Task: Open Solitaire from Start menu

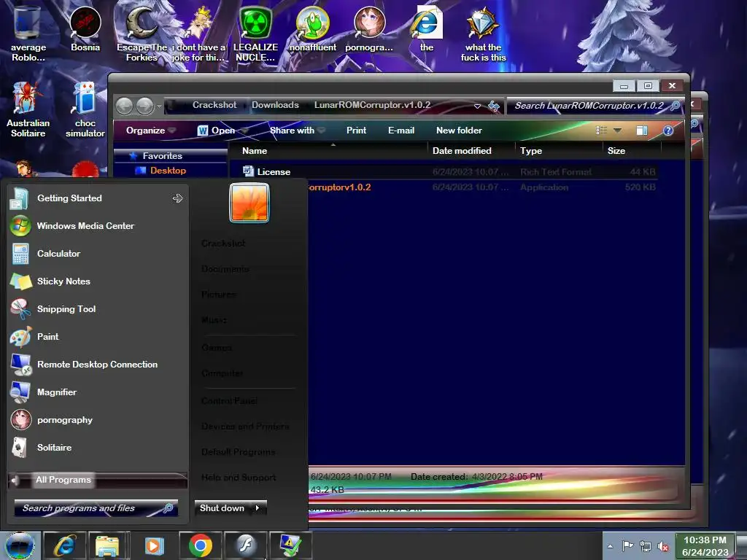Action: (x=97, y=448)
